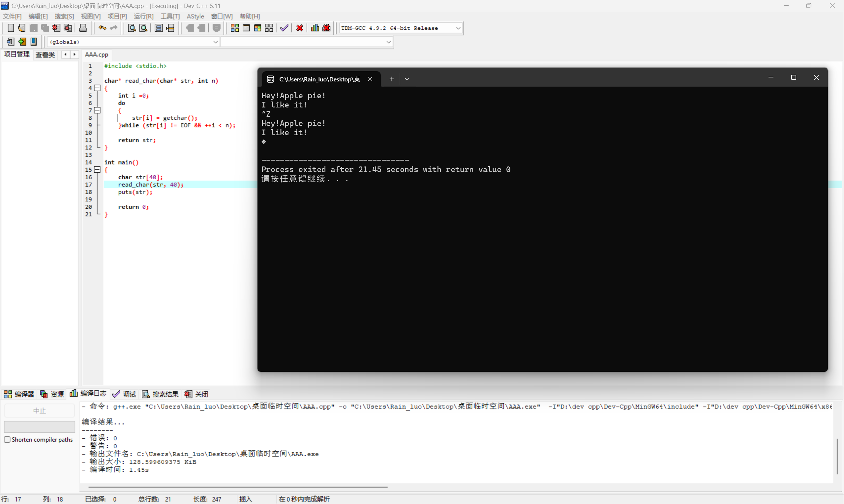Open the (globals) scope dropdown
The height and width of the screenshot is (504, 844).
click(x=215, y=42)
